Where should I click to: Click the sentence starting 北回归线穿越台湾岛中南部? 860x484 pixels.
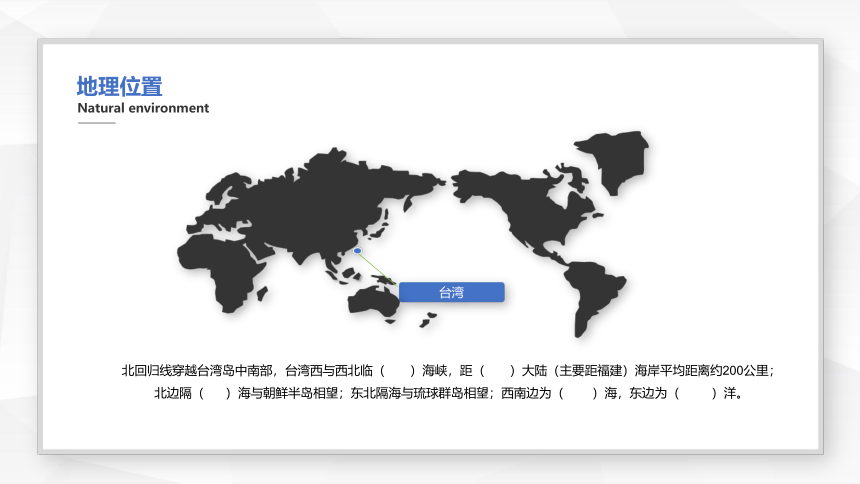448,370
